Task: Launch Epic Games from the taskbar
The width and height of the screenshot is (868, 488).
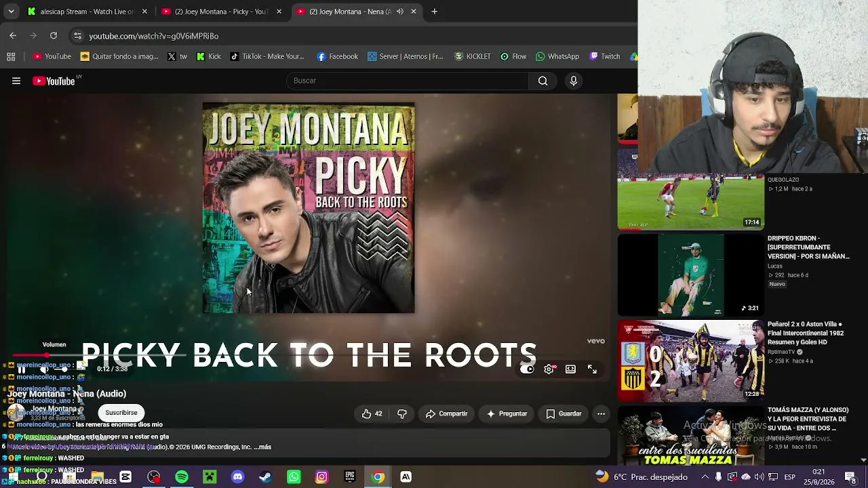Action: 350,476
